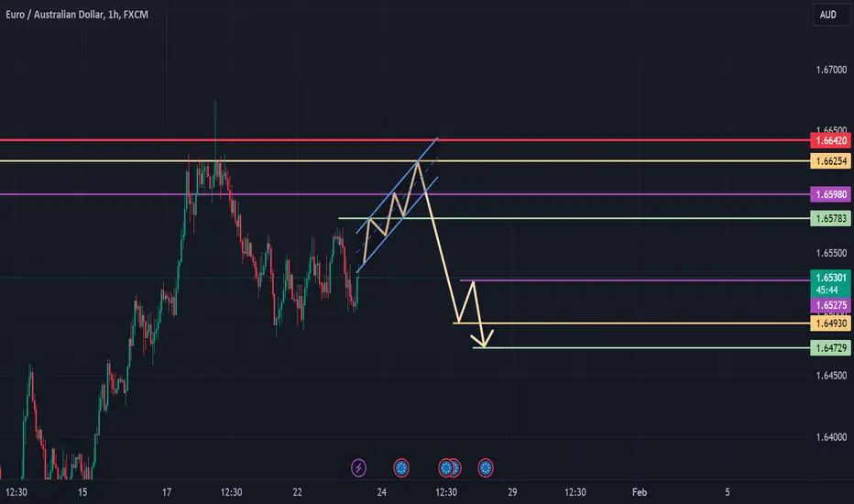
Task: Click the 1.64500 price scale value
Action: [x=831, y=376]
